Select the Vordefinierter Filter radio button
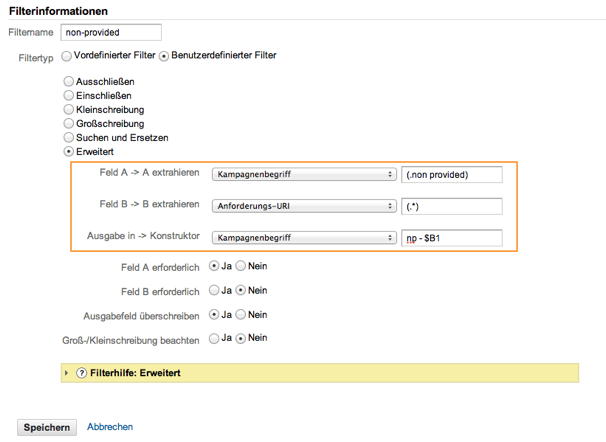The height and width of the screenshot is (442, 606). [67, 56]
